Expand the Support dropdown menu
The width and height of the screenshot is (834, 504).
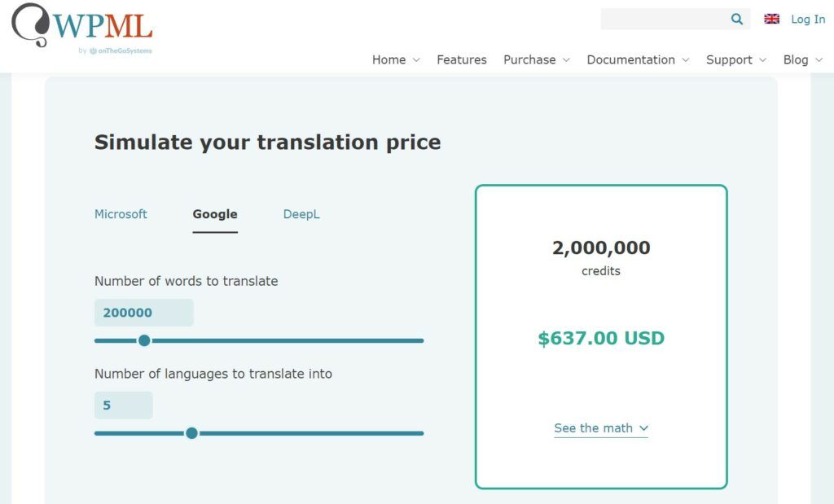(730, 59)
